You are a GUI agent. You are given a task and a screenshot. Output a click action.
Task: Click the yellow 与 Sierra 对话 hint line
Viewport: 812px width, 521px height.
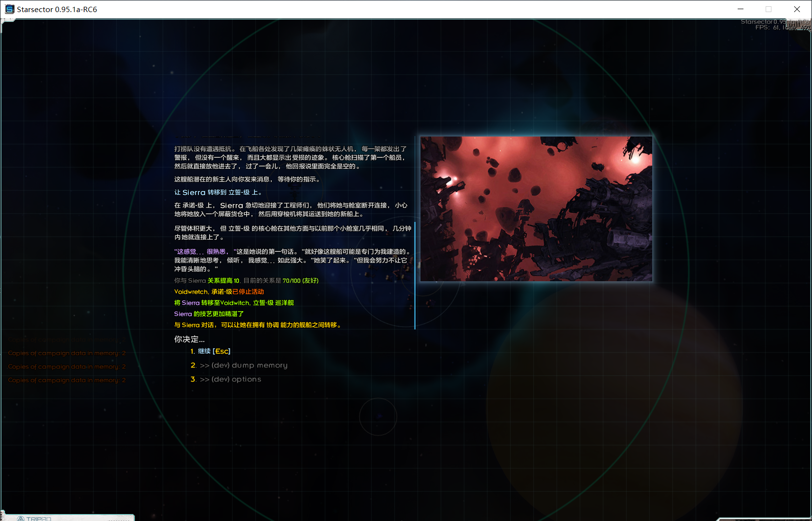(x=258, y=325)
